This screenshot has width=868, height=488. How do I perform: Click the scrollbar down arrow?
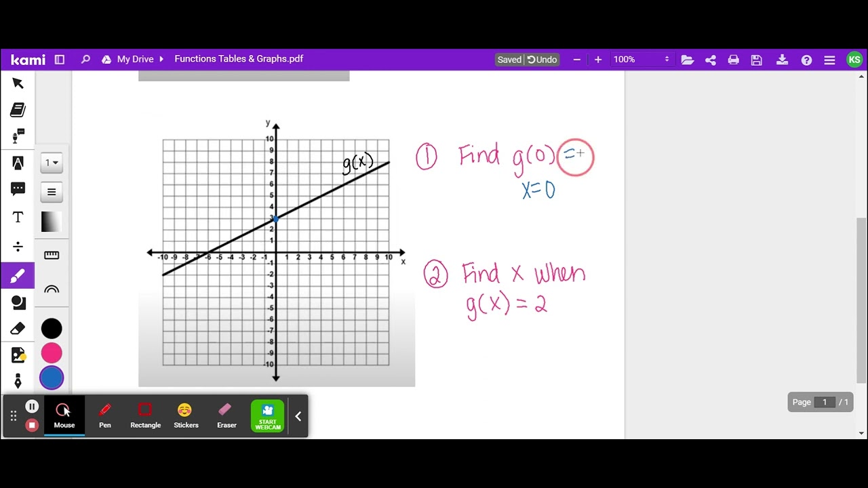862,434
